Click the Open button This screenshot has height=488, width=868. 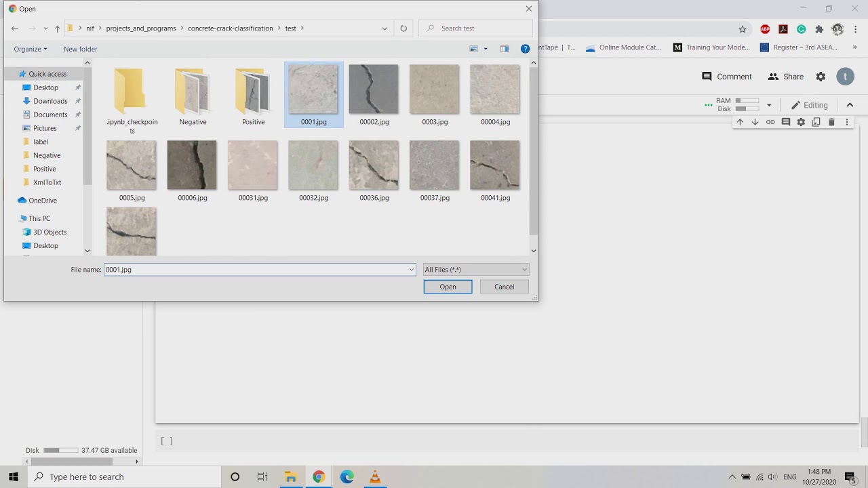tap(448, 287)
